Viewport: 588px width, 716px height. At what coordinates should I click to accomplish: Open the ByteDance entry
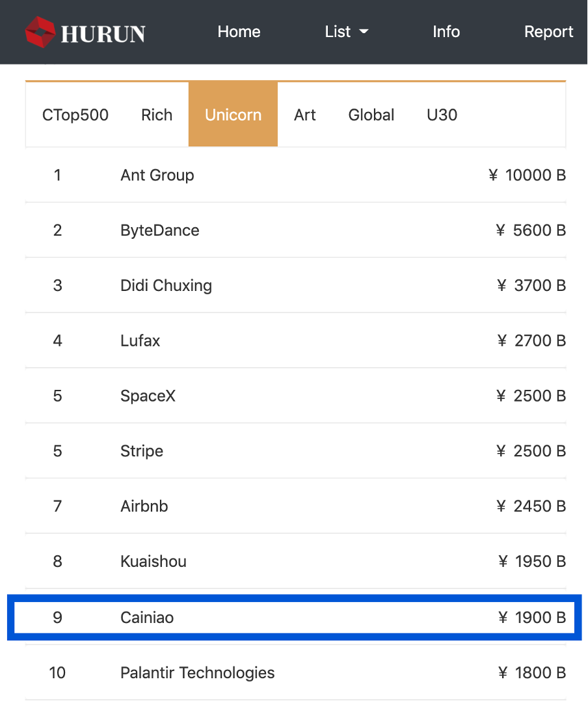pos(295,230)
